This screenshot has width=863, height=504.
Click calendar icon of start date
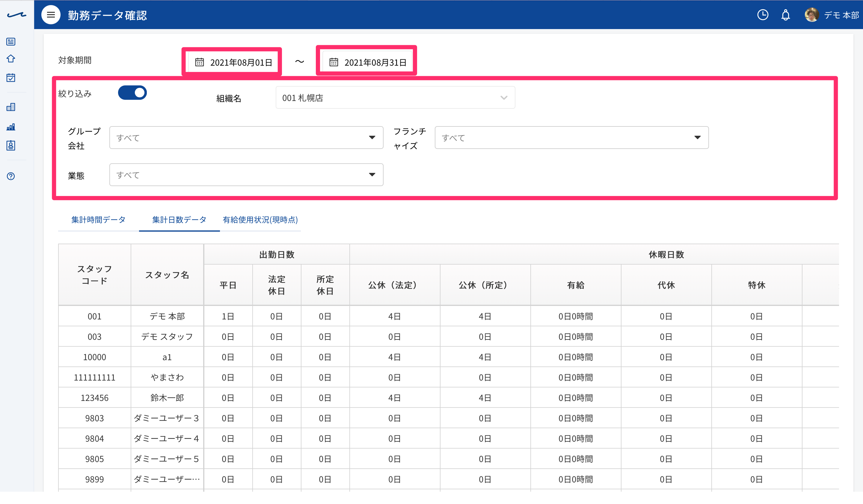pyautogui.click(x=199, y=62)
